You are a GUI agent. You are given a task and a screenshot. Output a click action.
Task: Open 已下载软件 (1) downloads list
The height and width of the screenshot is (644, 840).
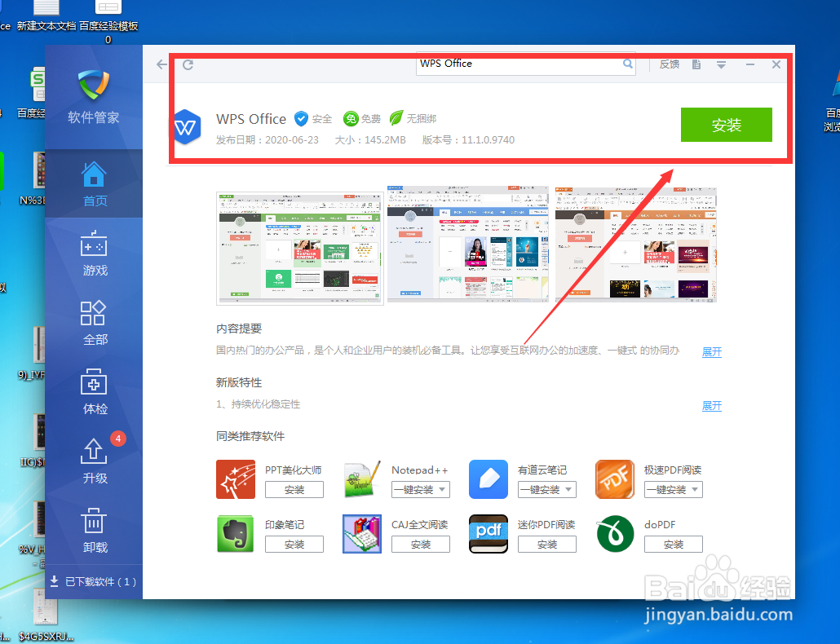point(94,581)
